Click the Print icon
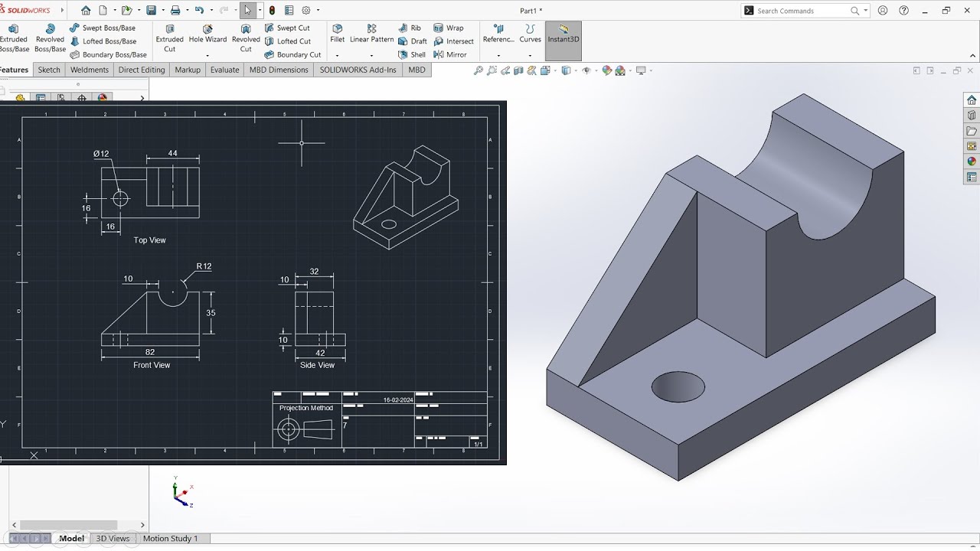The image size is (980, 551). click(x=175, y=11)
